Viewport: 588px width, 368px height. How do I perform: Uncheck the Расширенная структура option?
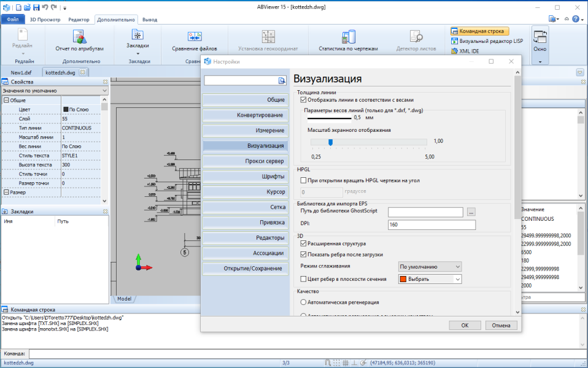tap(303, 243)
